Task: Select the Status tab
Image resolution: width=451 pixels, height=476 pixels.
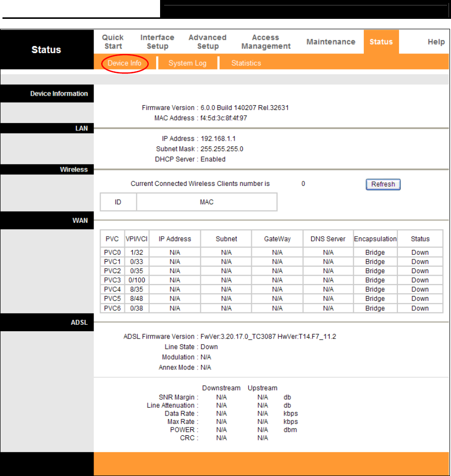Action: click(x=381, y=42)
